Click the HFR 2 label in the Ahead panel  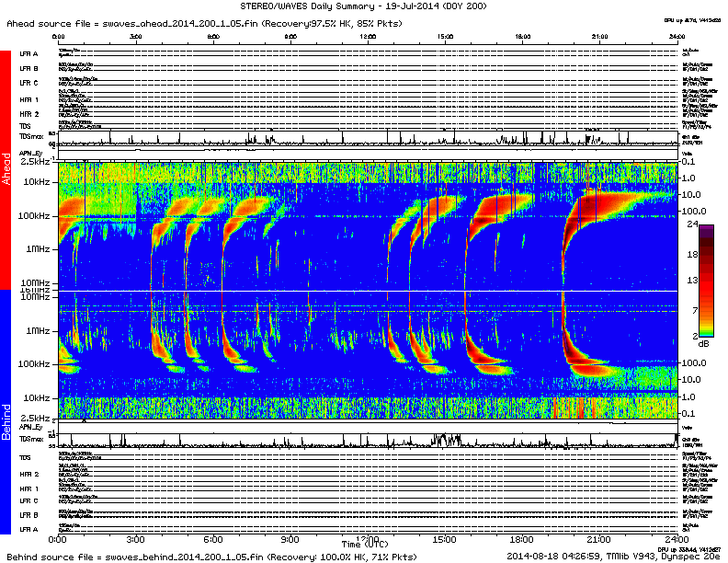[28, 114]
